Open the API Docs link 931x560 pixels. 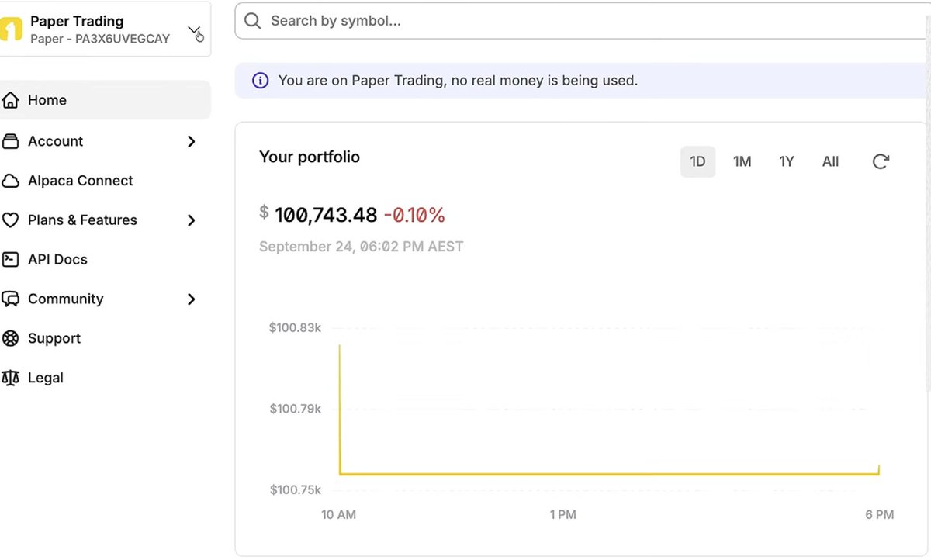[x=57, y=260]
